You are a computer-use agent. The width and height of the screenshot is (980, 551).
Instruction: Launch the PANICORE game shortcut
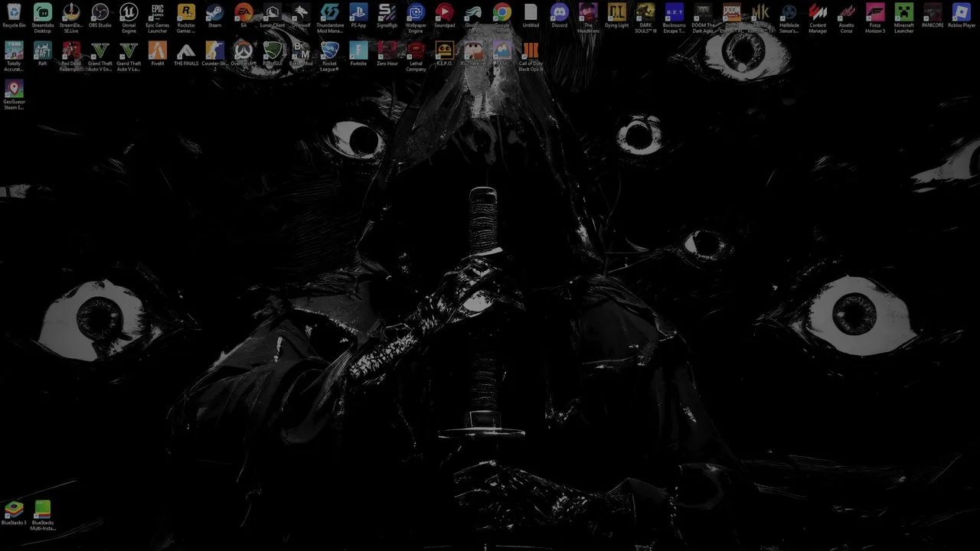pos(933,16)
